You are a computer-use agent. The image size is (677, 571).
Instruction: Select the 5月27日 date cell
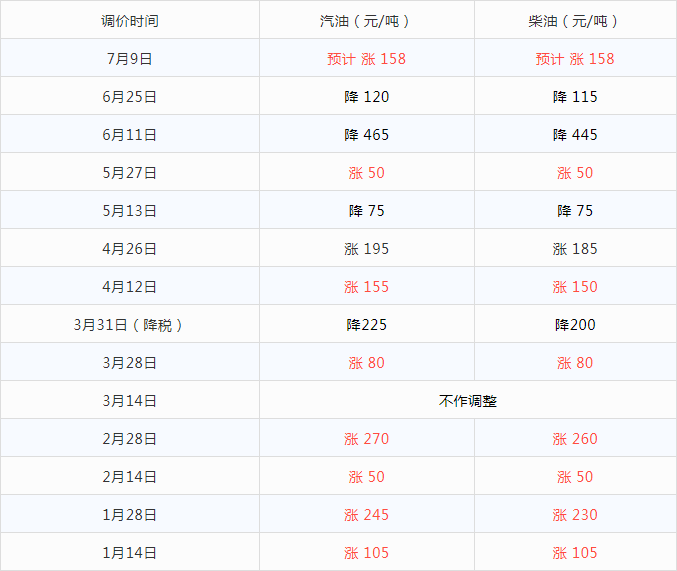click(x=130, y=173)
